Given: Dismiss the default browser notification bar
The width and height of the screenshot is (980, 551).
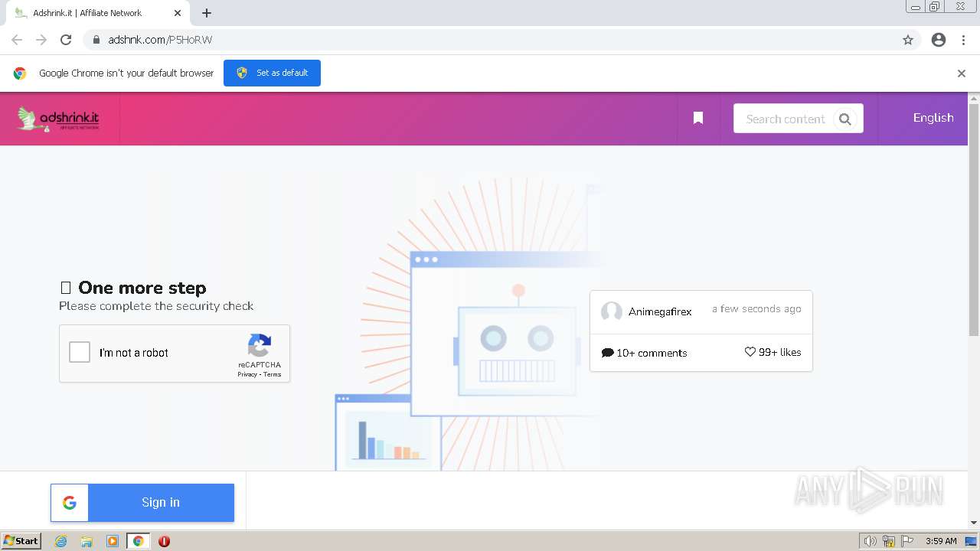Looking at the screenshot, I should pos(962,73).
